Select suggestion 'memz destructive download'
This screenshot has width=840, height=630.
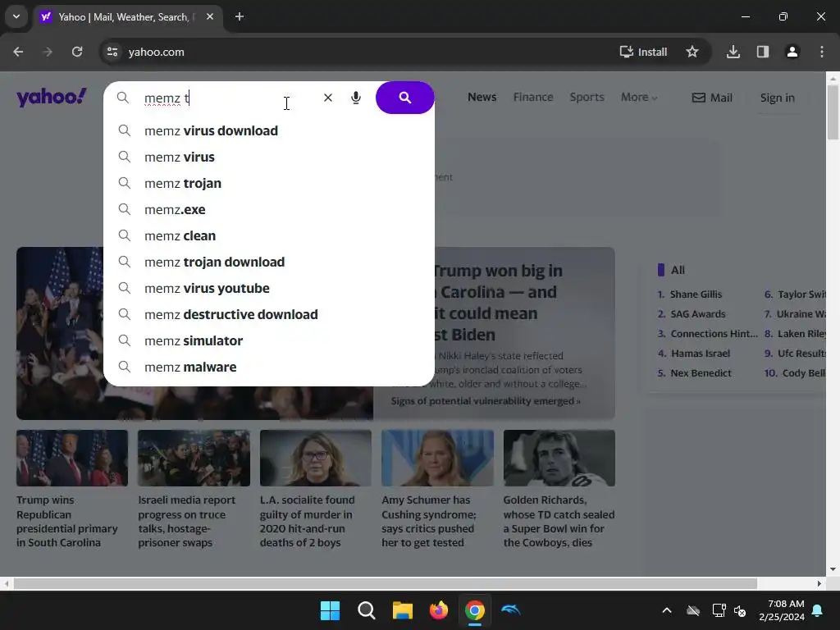click(x=269, y=314)
